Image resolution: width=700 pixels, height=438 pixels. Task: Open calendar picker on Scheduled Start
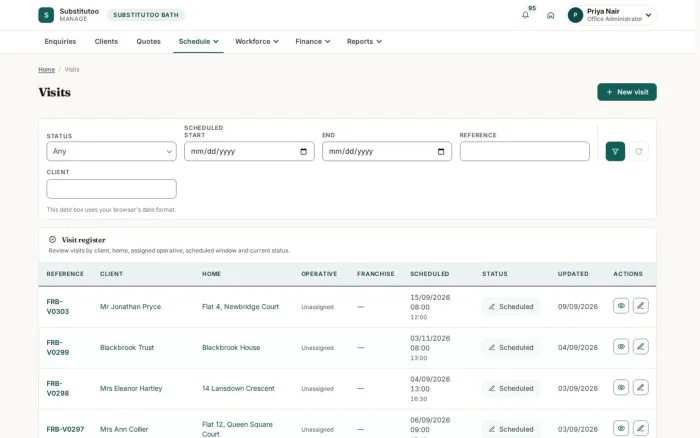(304, 151)
